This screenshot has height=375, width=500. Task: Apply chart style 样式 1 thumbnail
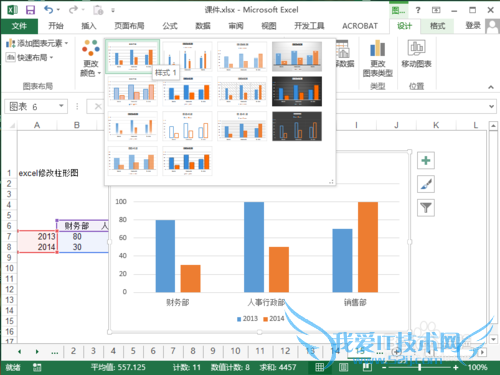(x=133, y=56)
